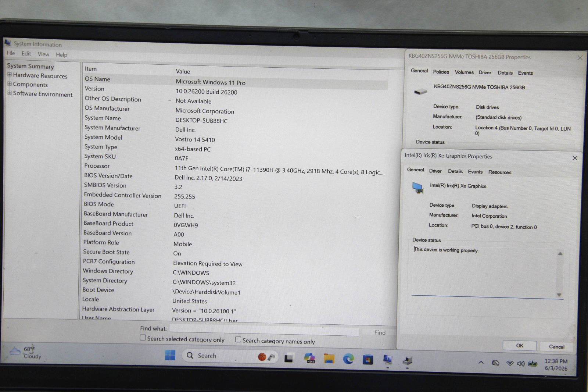588x392 pixels.
Task: Open Task View from taskbar
Action: pyautogui.click(x=288, y=357)
